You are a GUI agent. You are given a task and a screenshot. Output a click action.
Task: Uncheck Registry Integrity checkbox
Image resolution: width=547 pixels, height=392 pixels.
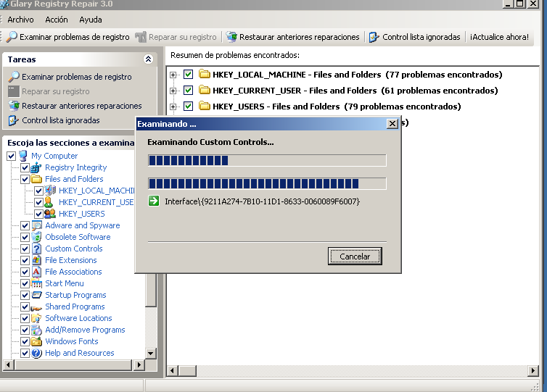25,167
